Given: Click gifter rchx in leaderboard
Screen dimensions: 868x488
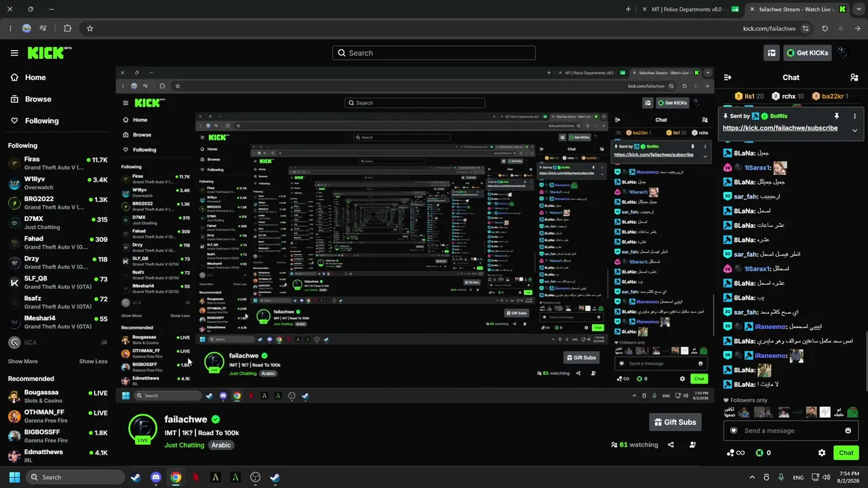Looking at the screenshot, I should 788,96.
